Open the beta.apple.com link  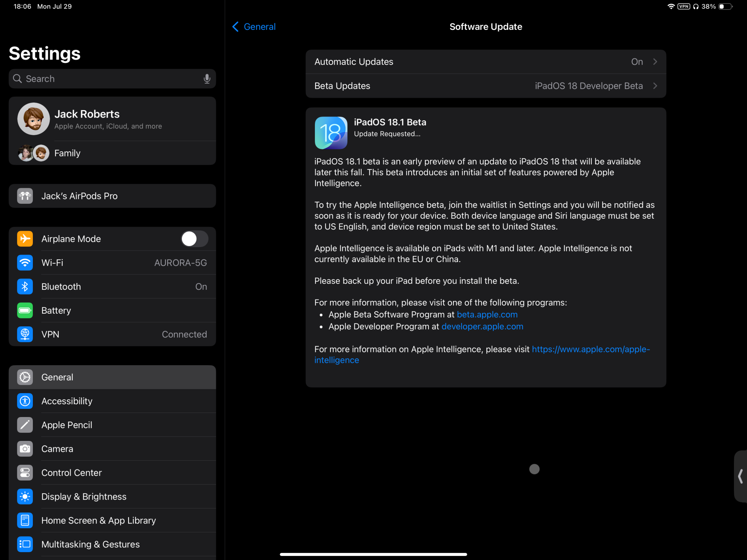point(487,314)
